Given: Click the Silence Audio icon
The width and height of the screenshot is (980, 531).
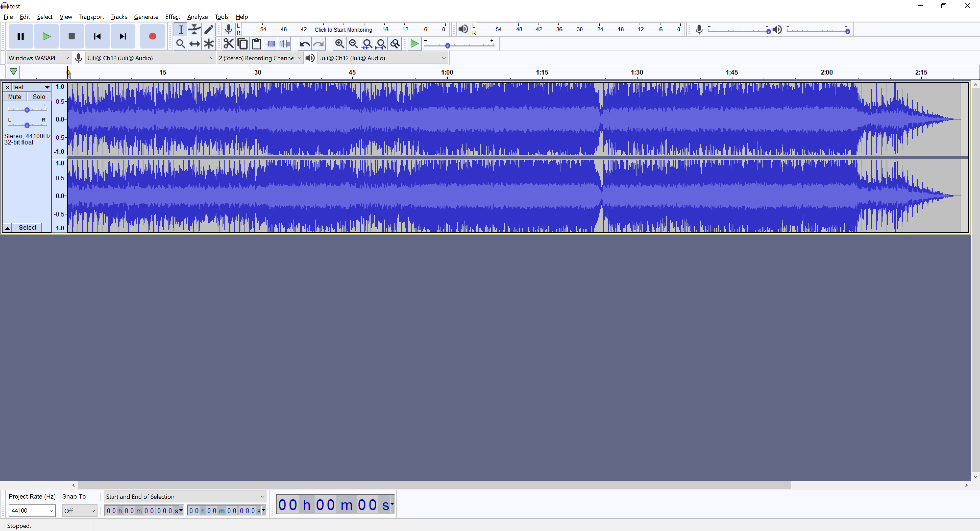Looking at the screenshot, I should [285, 44].
